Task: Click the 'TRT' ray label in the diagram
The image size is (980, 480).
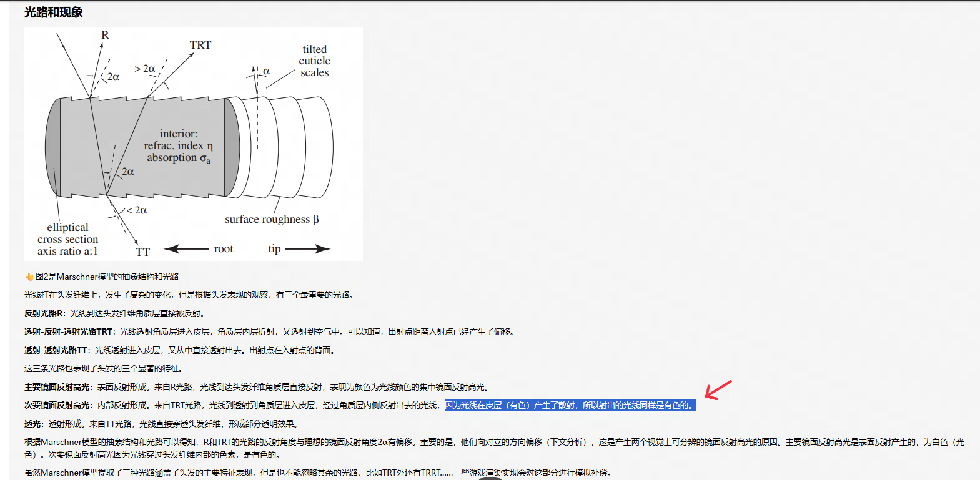Action: coord(200,45)
